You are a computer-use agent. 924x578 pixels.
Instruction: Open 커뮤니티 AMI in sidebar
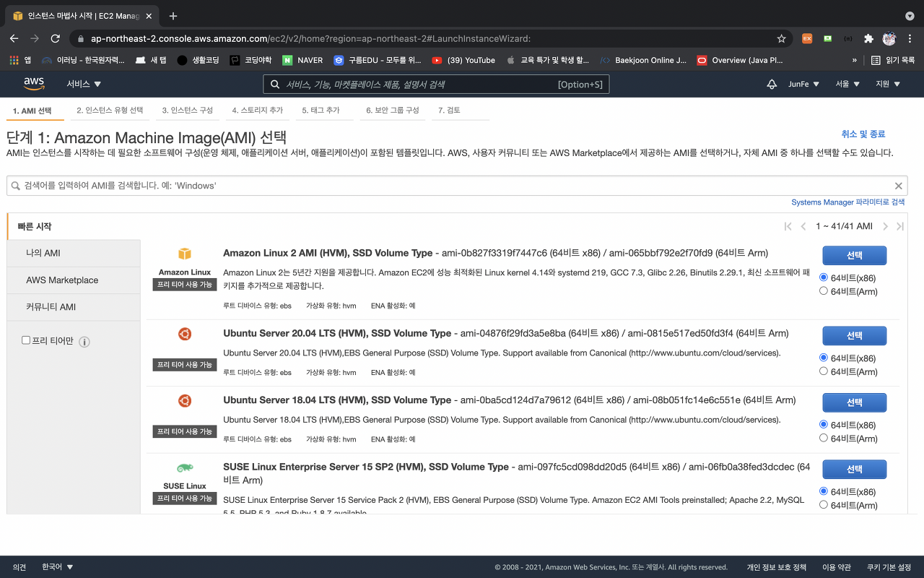(74, 306)
